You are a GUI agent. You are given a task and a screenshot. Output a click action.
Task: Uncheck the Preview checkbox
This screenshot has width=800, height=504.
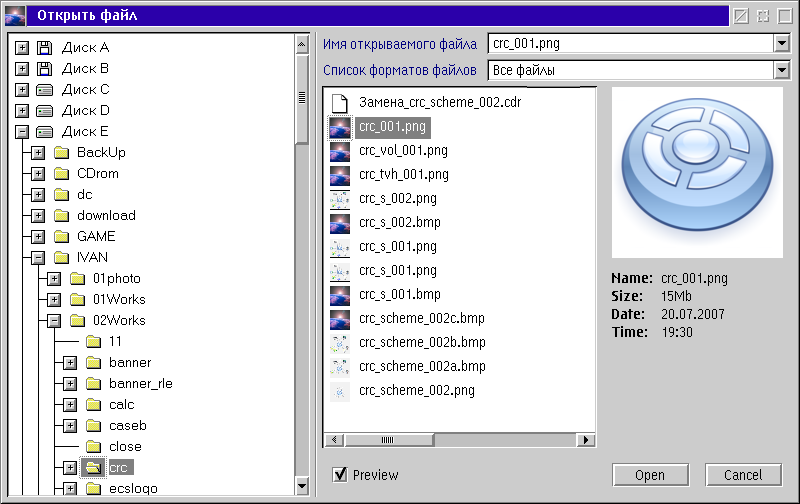point(340,475)
